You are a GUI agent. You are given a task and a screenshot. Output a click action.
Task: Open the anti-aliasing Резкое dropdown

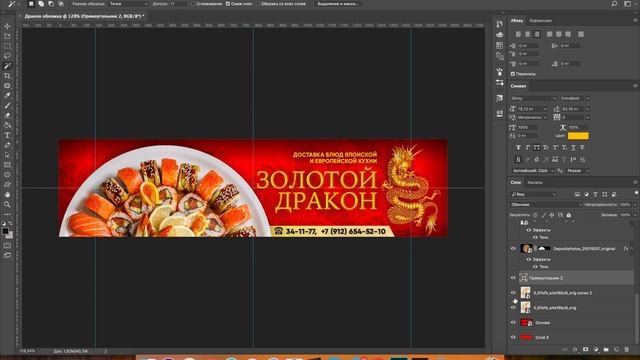pyautogui.click(x=578, y=171)
